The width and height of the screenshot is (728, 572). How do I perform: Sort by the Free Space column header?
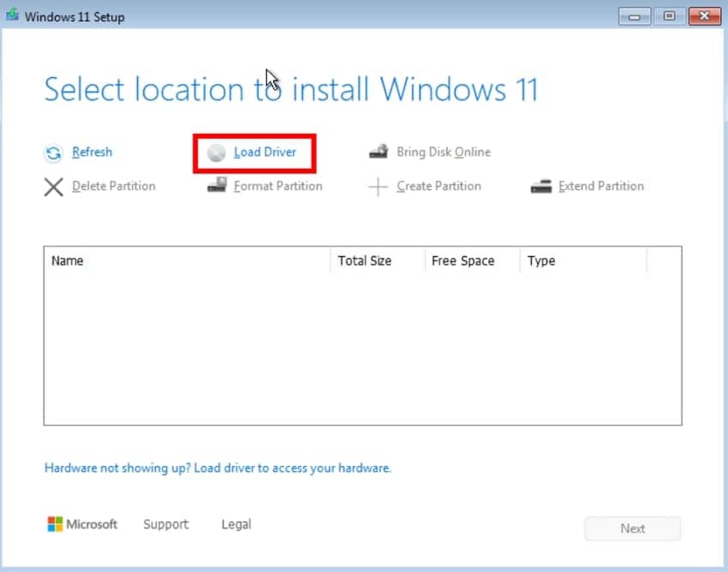[x=473, y=260]
